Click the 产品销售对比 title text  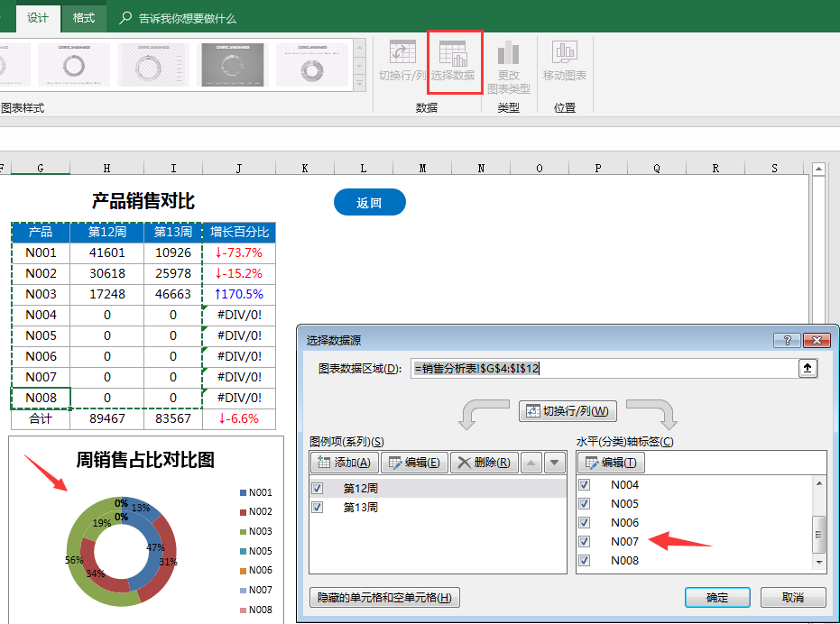click(143, 201)
